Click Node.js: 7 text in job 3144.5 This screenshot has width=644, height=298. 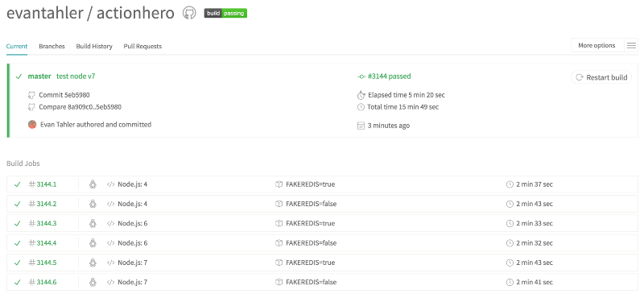pyautogui.click(x=132, y=263)
